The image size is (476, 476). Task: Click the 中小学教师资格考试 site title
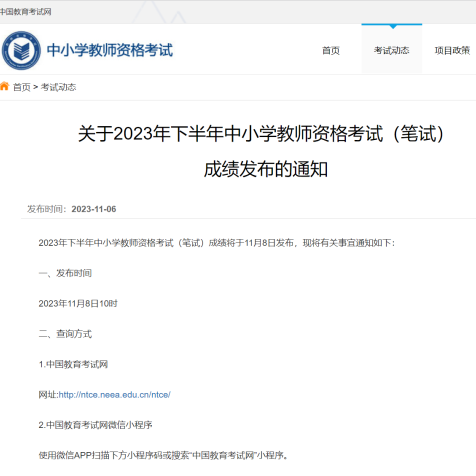110,50
